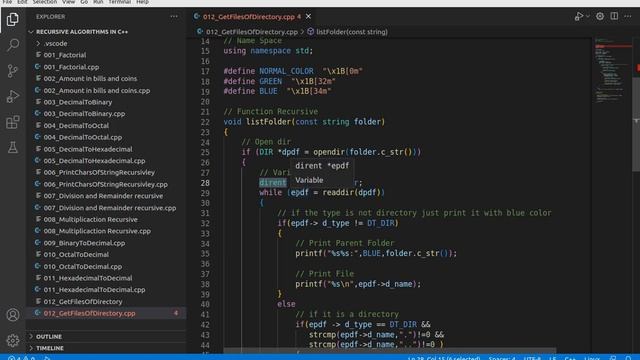Open the File menu
The height and width of the screenshot is (360, 640).
(x=7, y=2)
